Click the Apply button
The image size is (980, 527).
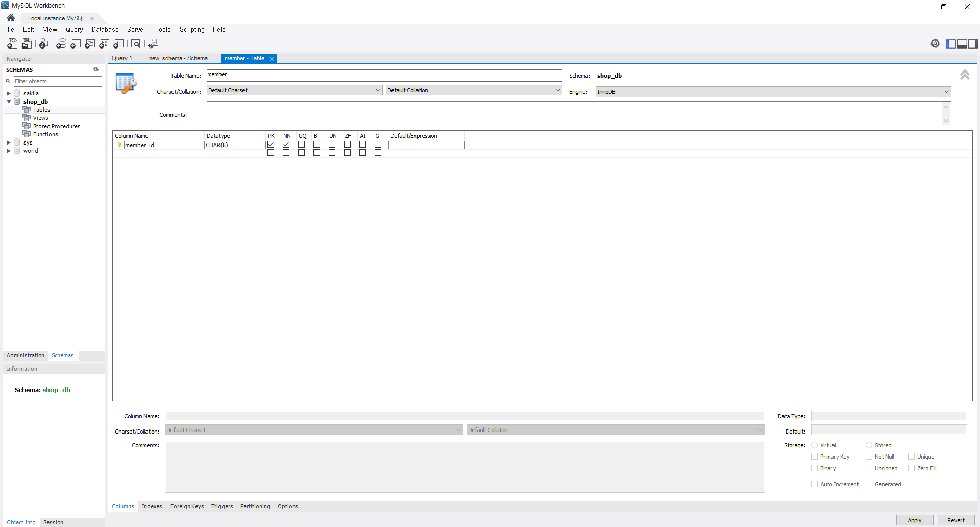pyautogui.click(x=915, y=520)
